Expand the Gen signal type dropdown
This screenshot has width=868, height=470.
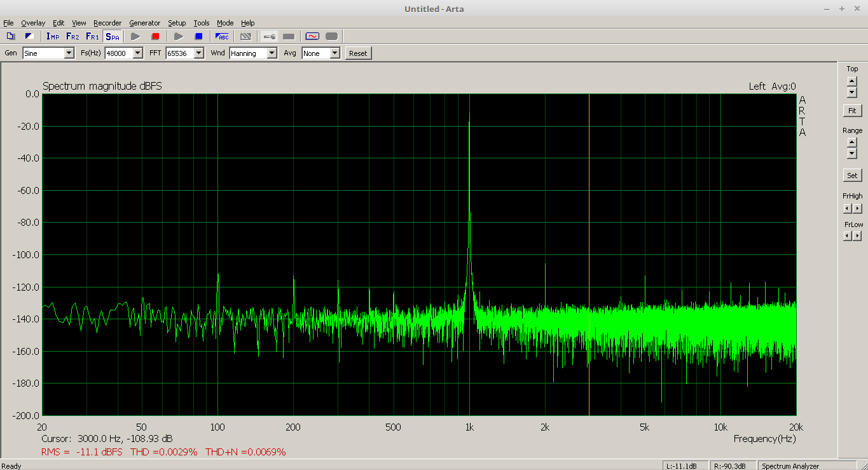(x=69, y=53)
